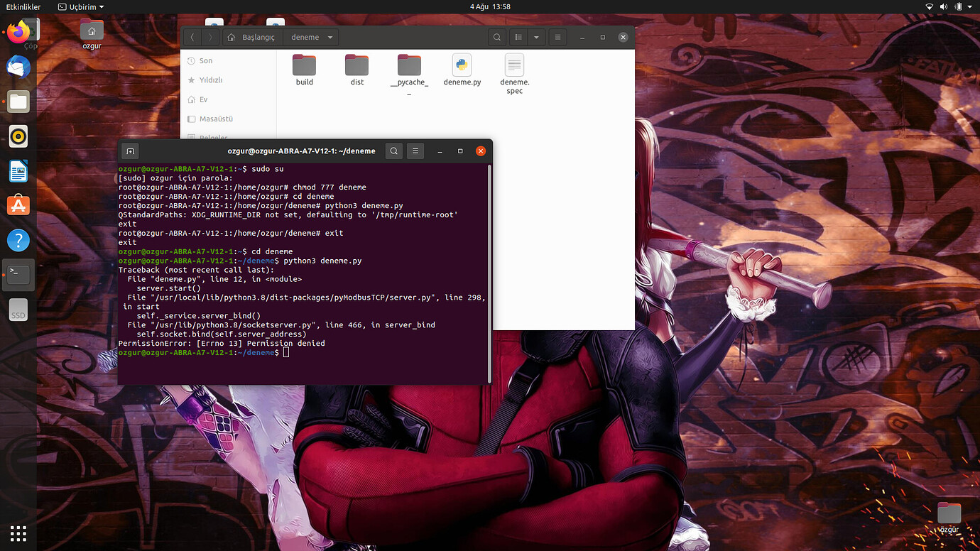Viewport: 980px width, 551px height.
Task: Open the Files app in the dock
Action: tap(18, 102)
